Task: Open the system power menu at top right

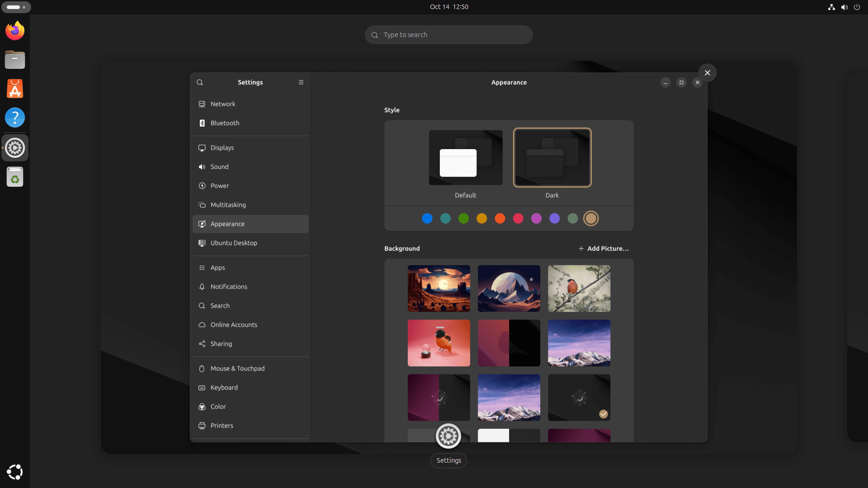Action: [x=857, y=7]
